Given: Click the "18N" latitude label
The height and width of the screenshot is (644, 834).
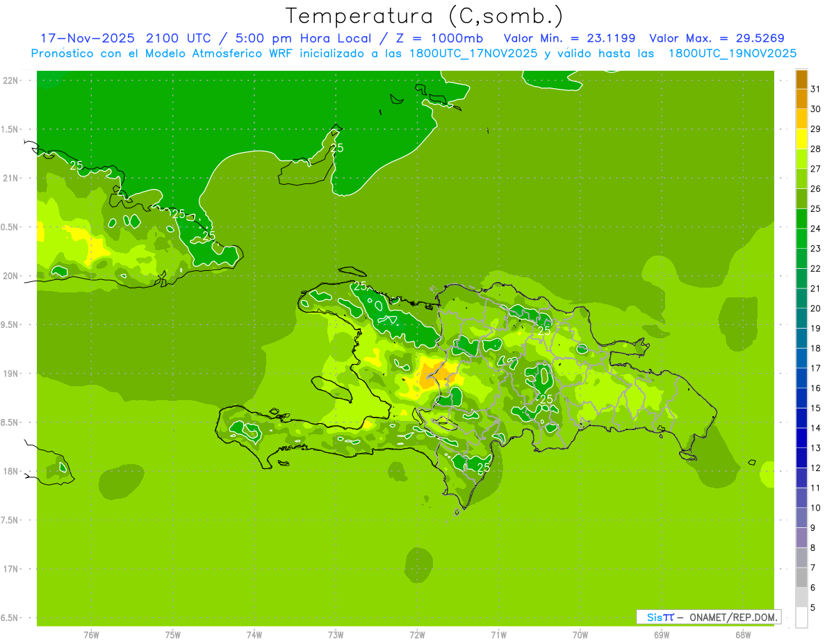Looking at the screenshot, I should (x=10, y=471).
